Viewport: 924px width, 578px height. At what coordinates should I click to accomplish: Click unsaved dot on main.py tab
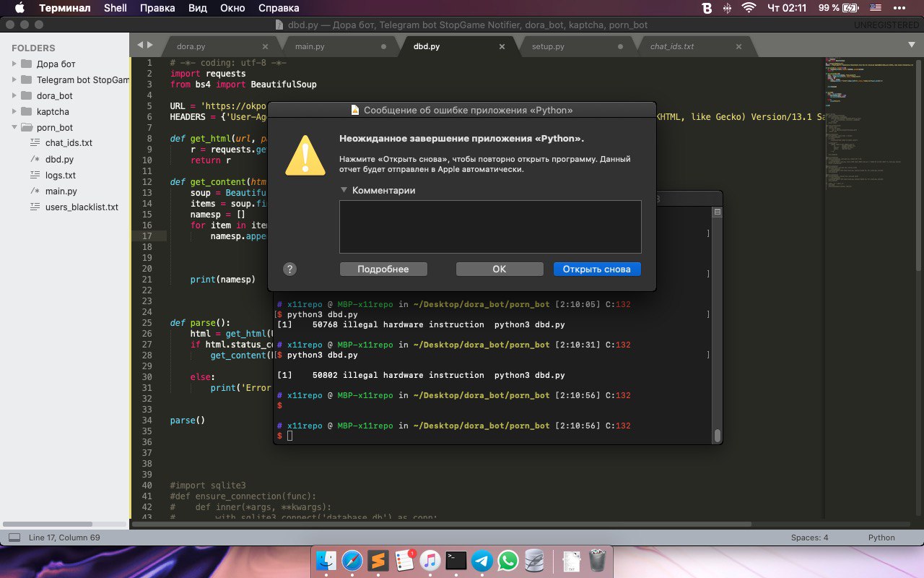click(x=383, y=46)
